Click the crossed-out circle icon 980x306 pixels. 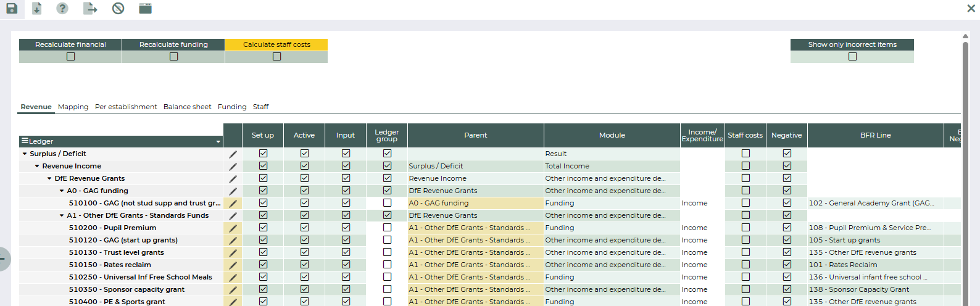[118, 9]
